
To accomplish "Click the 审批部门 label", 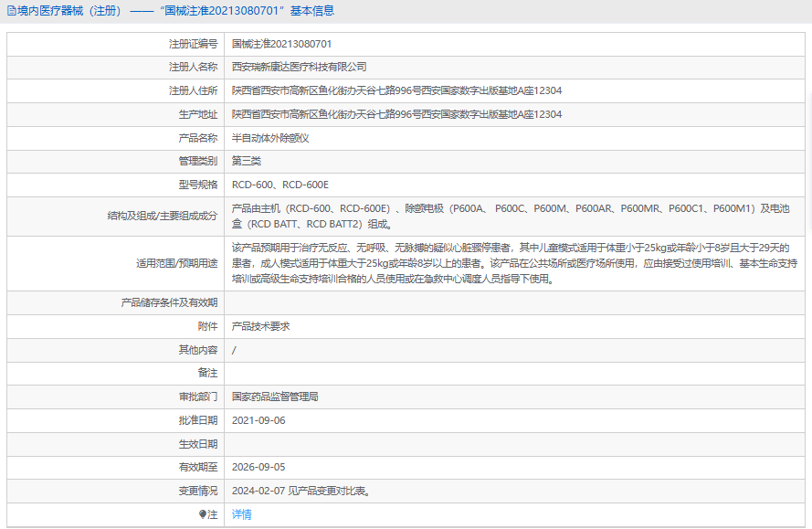I will tap(198, 397).
